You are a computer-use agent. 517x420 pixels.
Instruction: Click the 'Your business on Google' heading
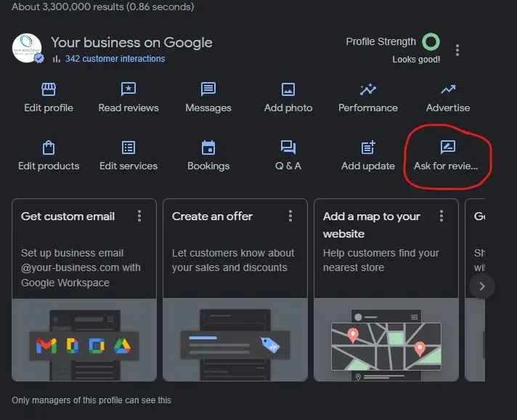(x=131, y=43)
